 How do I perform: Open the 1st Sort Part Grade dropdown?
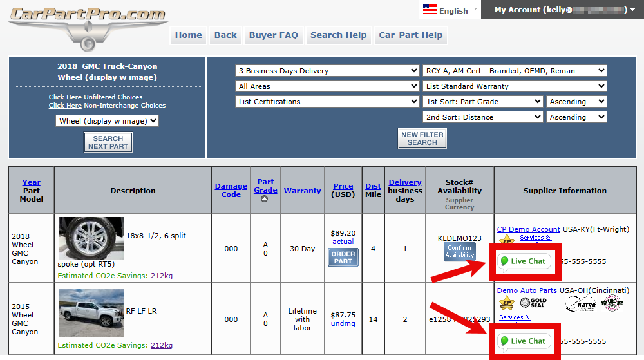[x=483, y=102]
